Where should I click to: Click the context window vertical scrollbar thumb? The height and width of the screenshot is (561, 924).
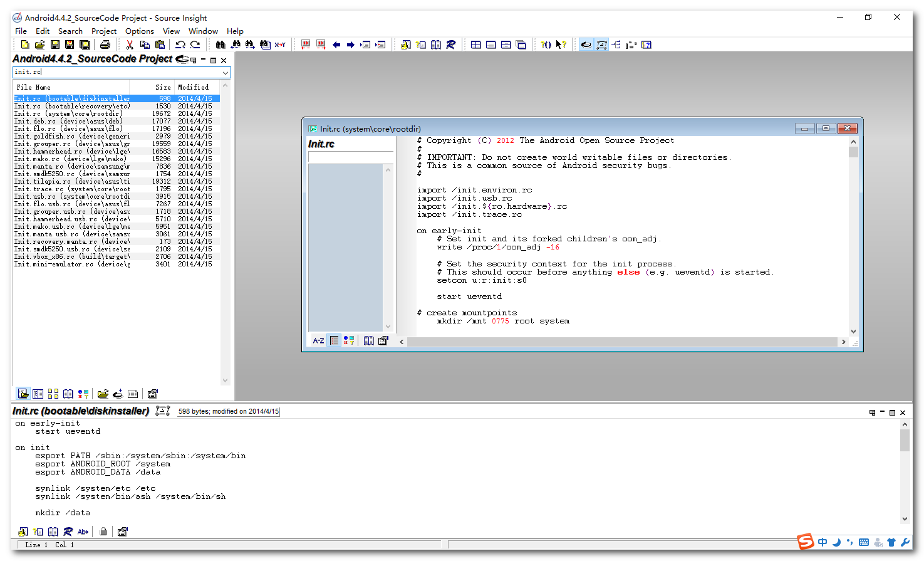tap(905, 440)
